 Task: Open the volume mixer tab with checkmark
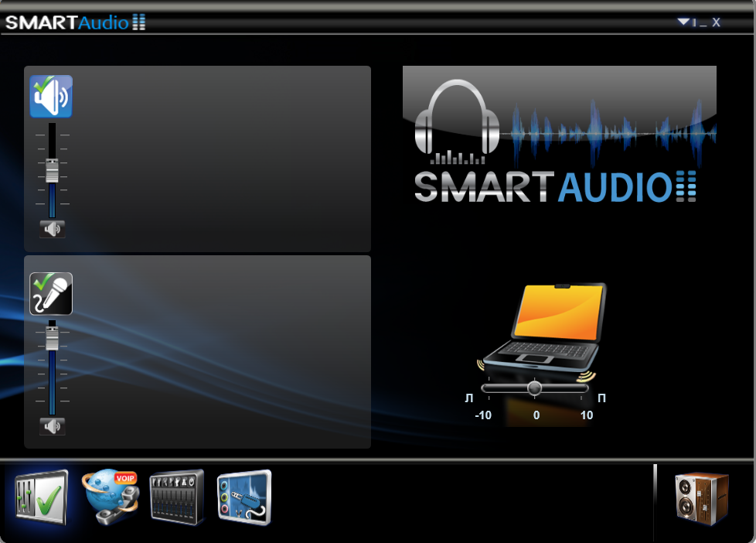40,497
